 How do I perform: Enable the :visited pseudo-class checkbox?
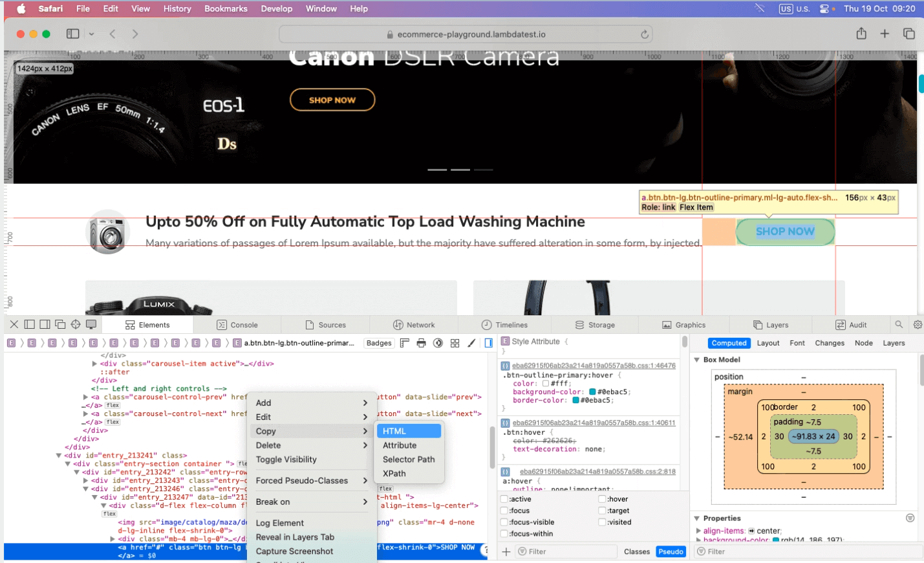[602, 522]
